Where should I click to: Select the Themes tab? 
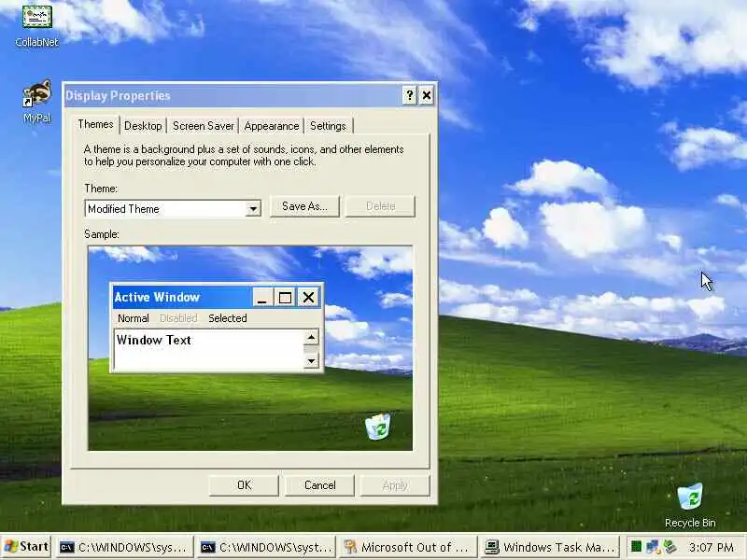(x=96, y=124)
